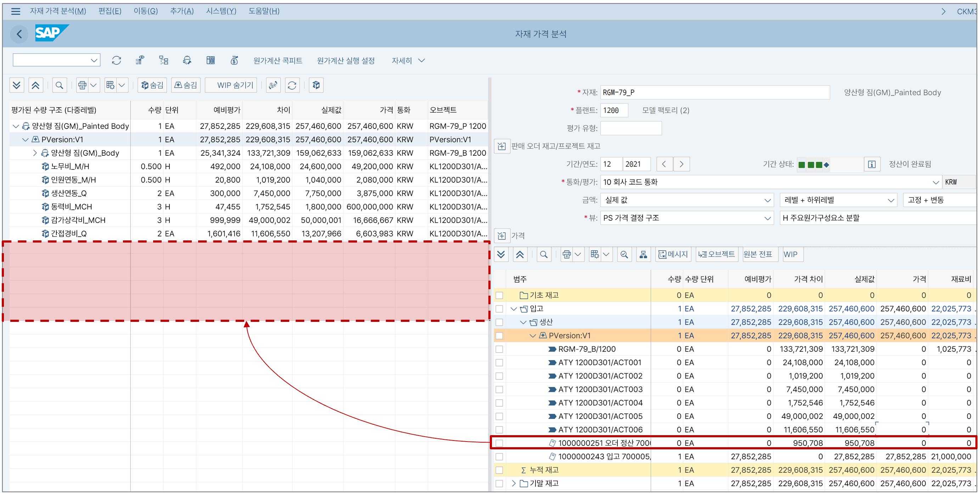Check the 기초 재고 row checkbox

click(x=499, y=295)
